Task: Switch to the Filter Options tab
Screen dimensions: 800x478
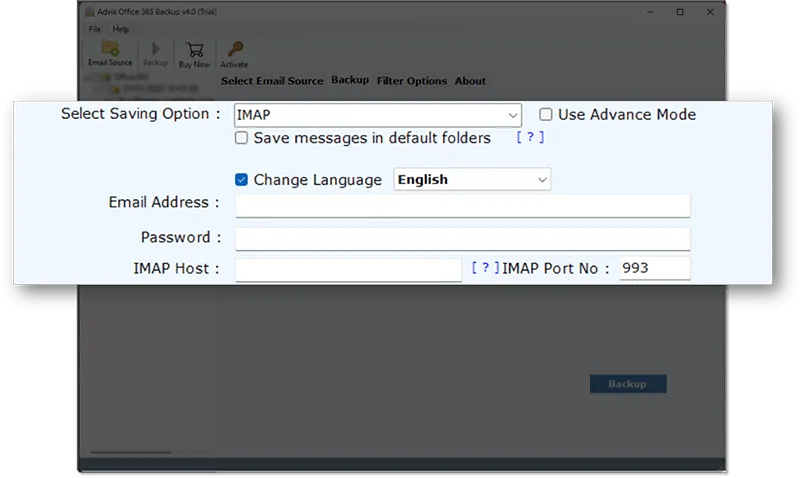Action: [412, 81]
